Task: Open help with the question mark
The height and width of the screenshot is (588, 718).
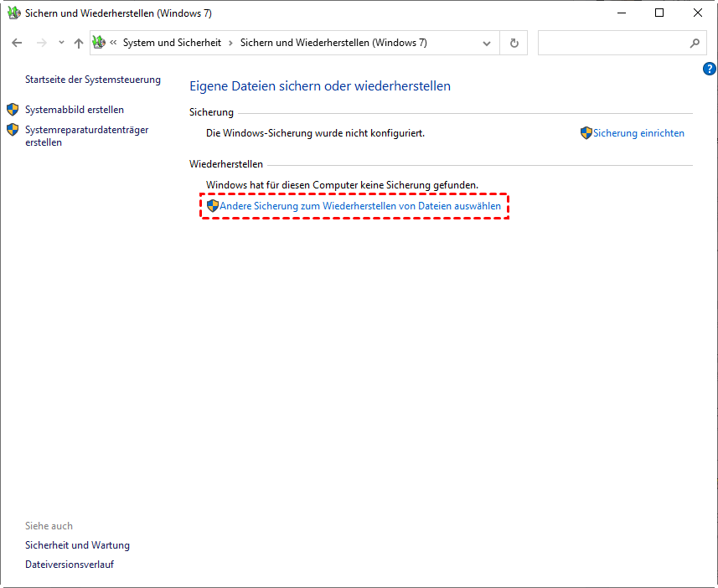Action: 709,69
